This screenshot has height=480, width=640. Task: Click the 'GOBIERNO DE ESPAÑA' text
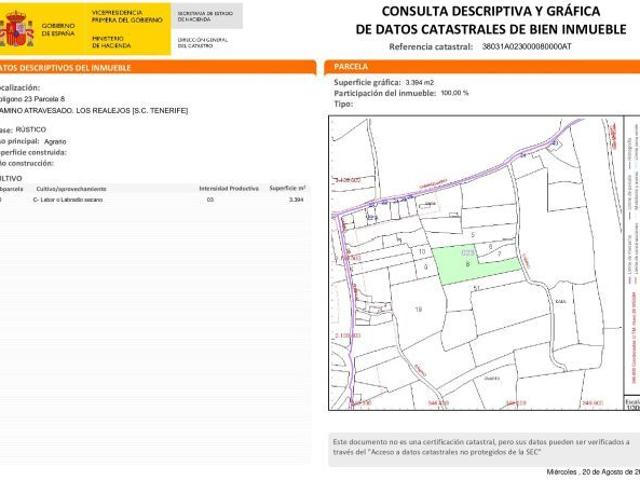pyautogui.click(x=58, y=29)
